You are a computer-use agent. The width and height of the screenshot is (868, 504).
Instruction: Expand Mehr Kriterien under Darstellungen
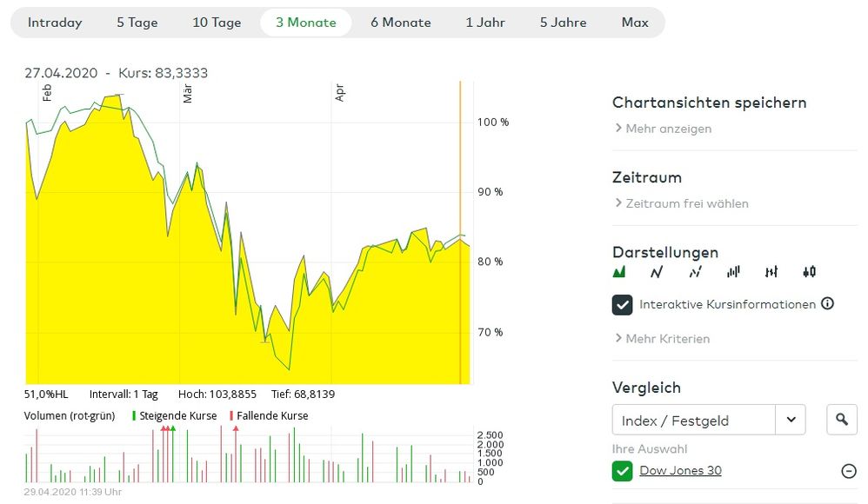coord(666,339)
